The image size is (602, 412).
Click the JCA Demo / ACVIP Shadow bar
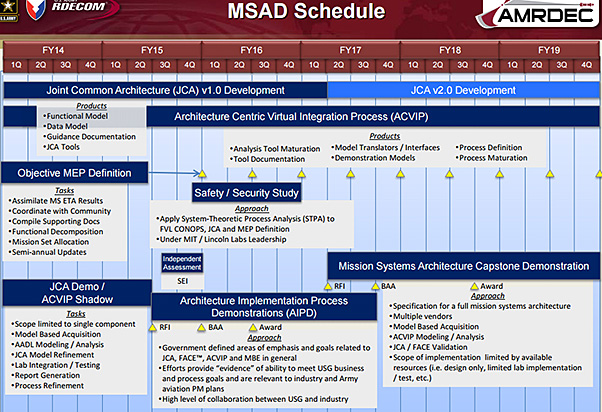(77, 293)
